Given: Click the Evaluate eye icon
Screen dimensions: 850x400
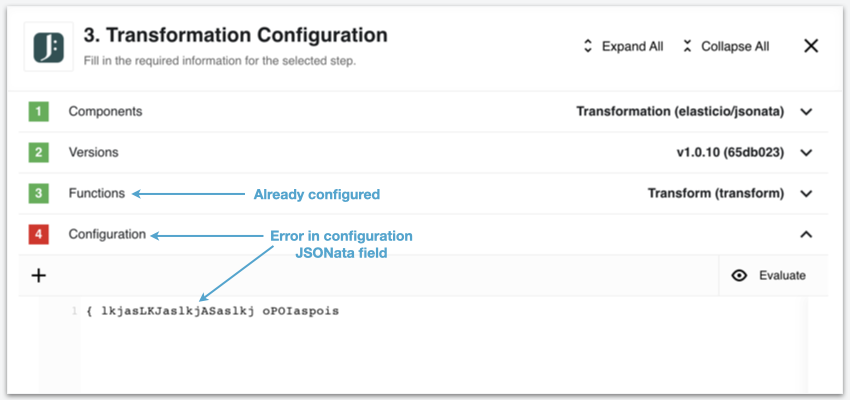Looking at the screenshot, I should coord(739,275).
